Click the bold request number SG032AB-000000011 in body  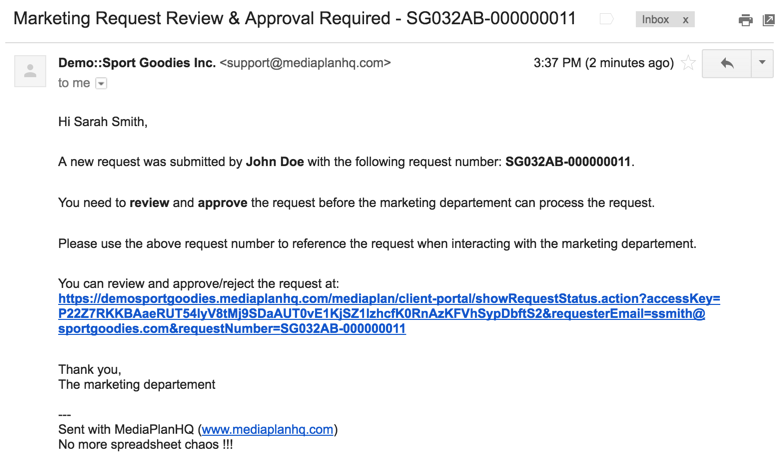coord(568,161)
